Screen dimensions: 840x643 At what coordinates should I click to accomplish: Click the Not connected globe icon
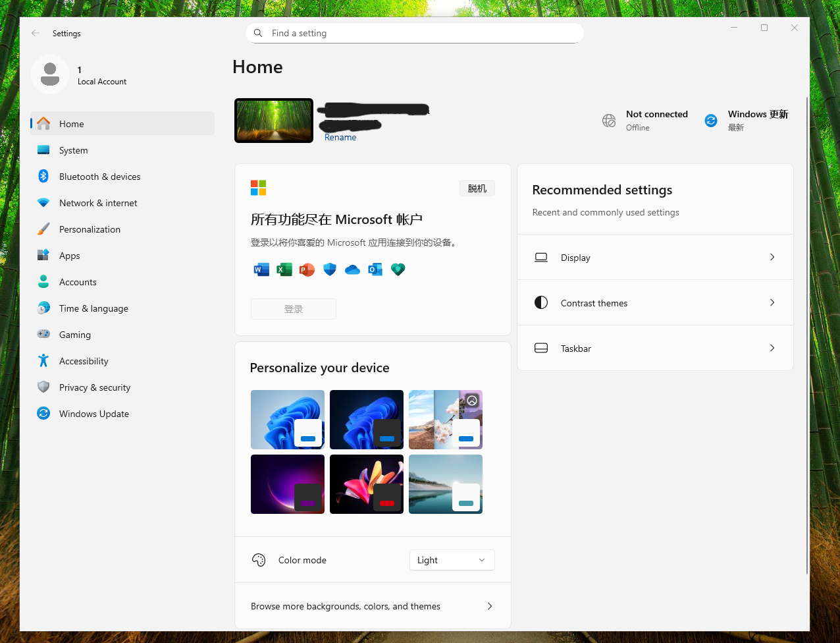(609, 121)
